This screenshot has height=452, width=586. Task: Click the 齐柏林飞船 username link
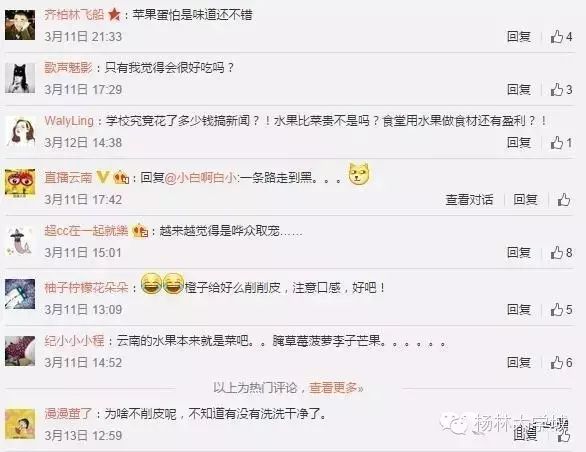[74, 15]
